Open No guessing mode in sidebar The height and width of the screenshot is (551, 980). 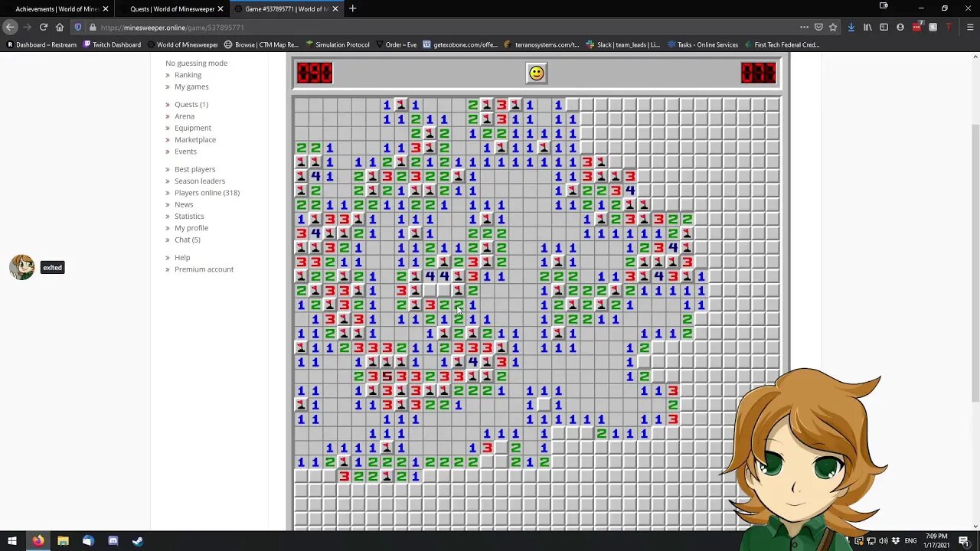coord(196,63)
